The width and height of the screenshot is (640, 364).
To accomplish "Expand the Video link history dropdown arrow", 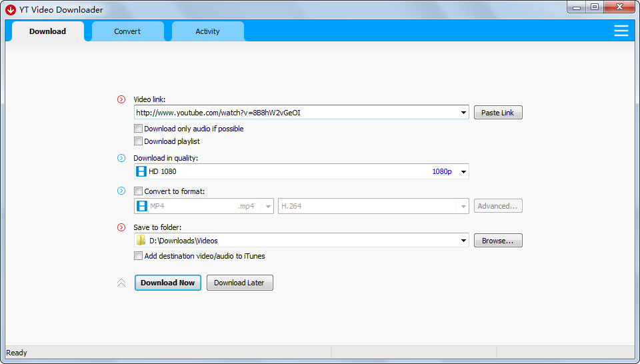I will pos(464,113).
